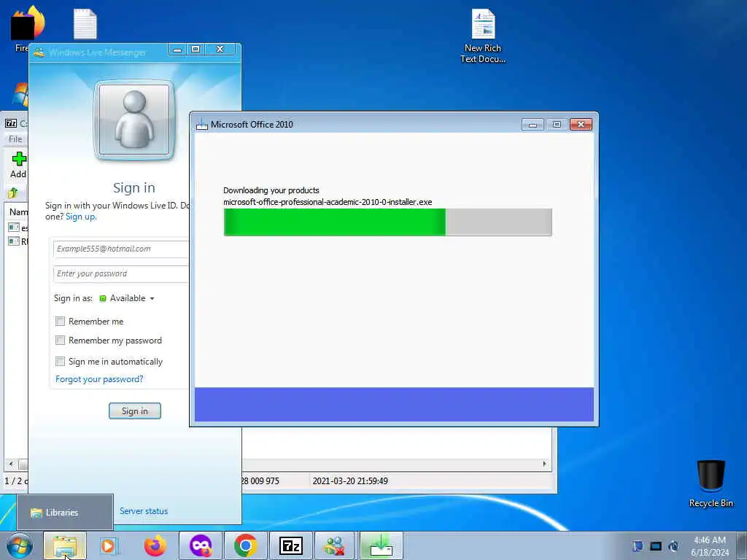Launch Windows Media Player from taskbar
747x560 pixels.
click(x=109, y=545)
